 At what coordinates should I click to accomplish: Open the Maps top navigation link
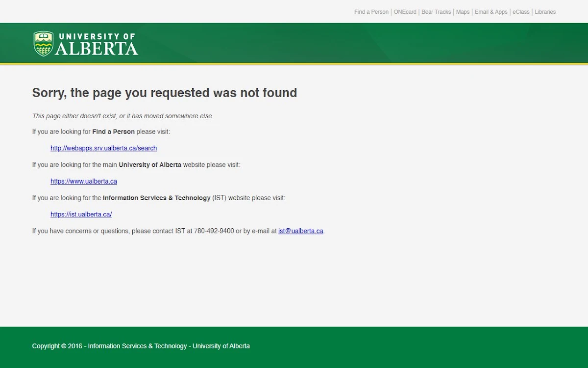[463, 12]
